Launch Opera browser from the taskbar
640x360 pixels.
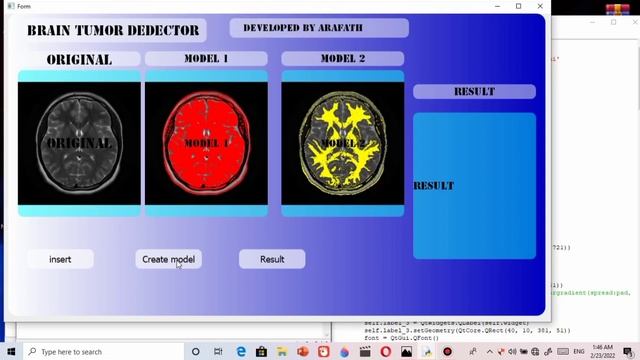[386, 351]
